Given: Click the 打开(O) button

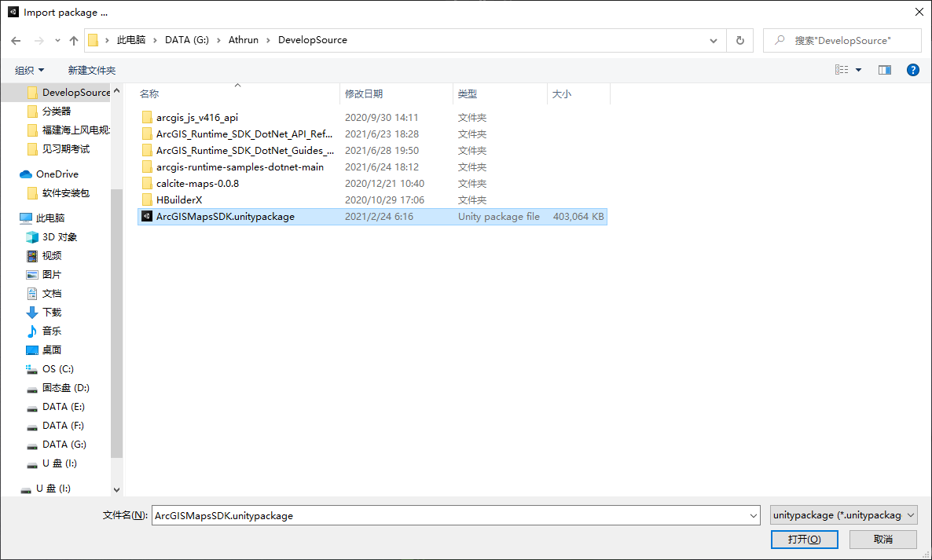Looking at the screenshot, I should coord(804,540).
